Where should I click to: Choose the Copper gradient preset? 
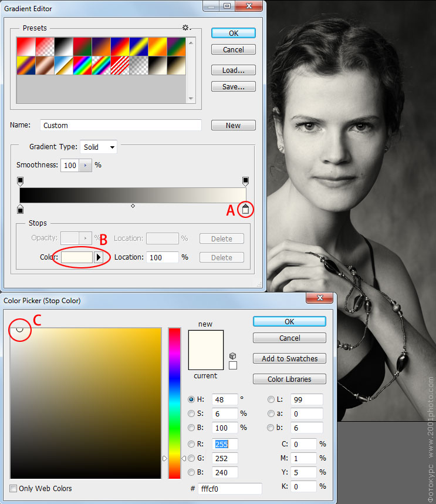click(x=45, y=66)
